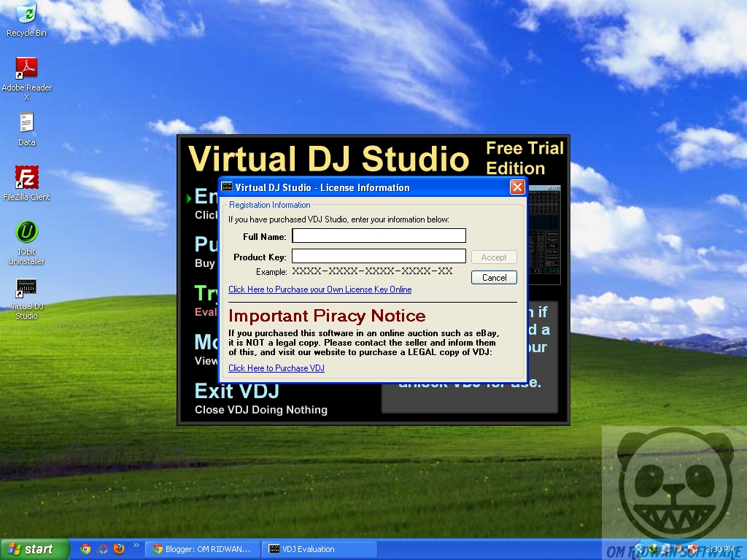Image resolution: width=747 pixels, height=560 pixels.
Task: Click the VDJ mixer screenshot thumbnail
Action: click(x=544, y=235)
